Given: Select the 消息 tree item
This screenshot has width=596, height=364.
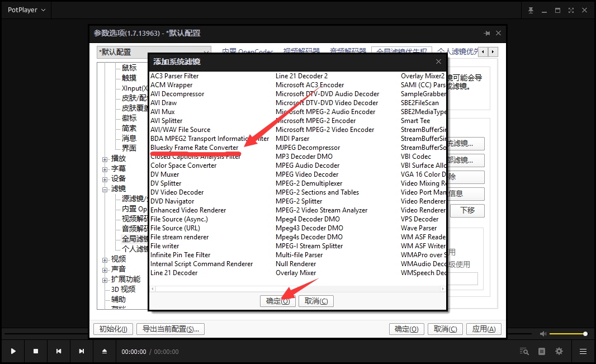Looking at the screenshot, I should tap(129, 138).
